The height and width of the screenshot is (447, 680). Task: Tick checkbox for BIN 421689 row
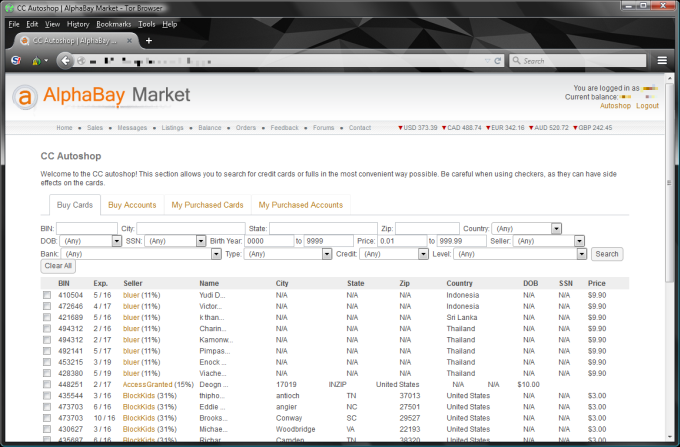[47, 317]
